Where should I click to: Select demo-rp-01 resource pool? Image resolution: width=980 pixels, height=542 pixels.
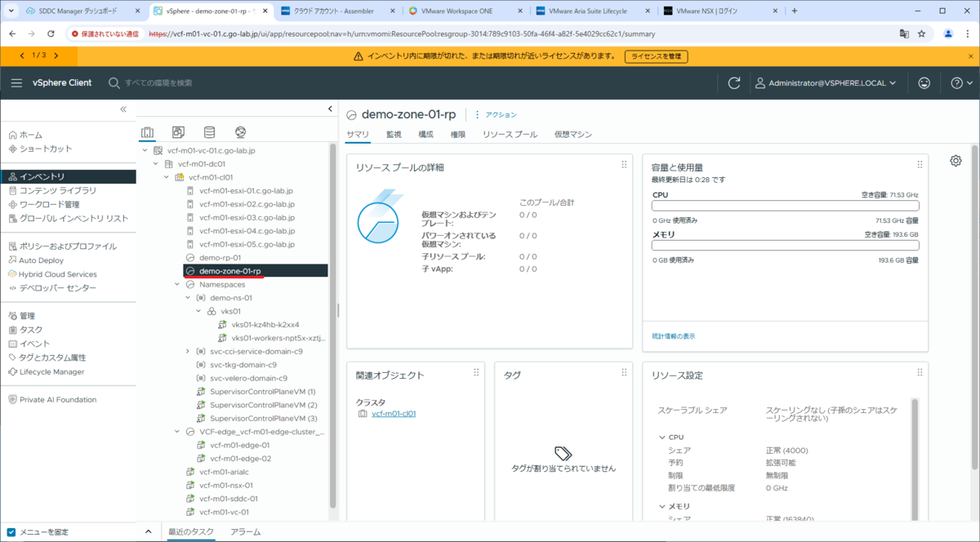click(x=220, y=257)
